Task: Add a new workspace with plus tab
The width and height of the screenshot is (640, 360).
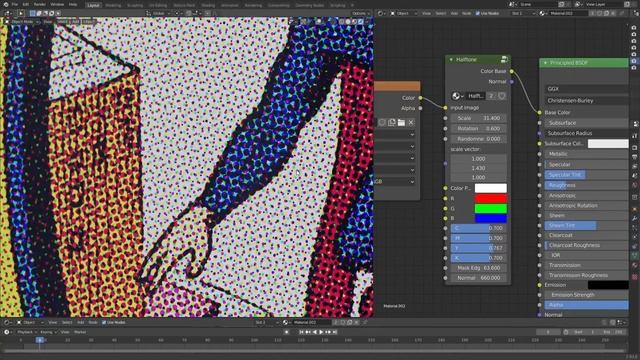Action: click(352, 5)
